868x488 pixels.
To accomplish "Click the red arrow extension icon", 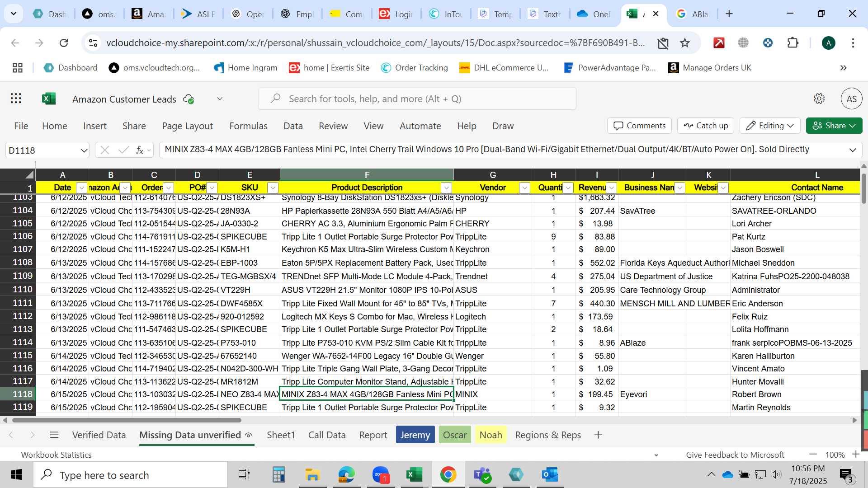I will 719,43.
